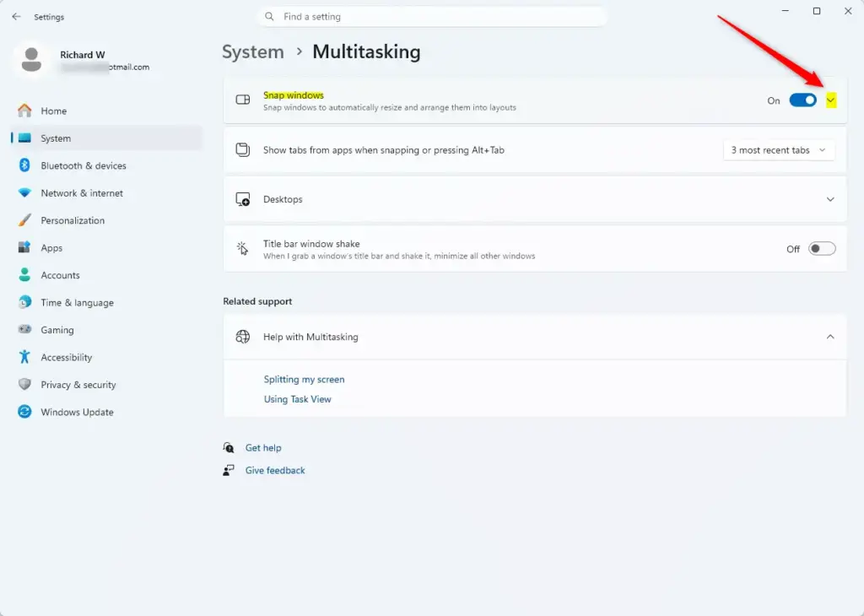Click the back arrow in Settings
Image resolution: width=864 pixels, height=616 pixels.
[x=16, y=17]
